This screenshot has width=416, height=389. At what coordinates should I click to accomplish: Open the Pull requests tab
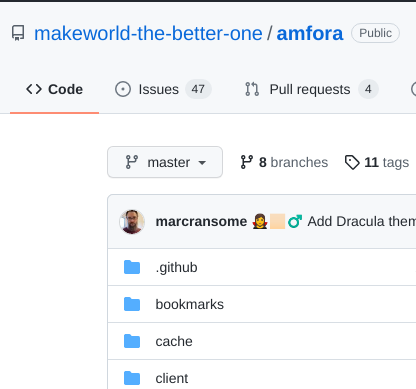tap(312, 89)
